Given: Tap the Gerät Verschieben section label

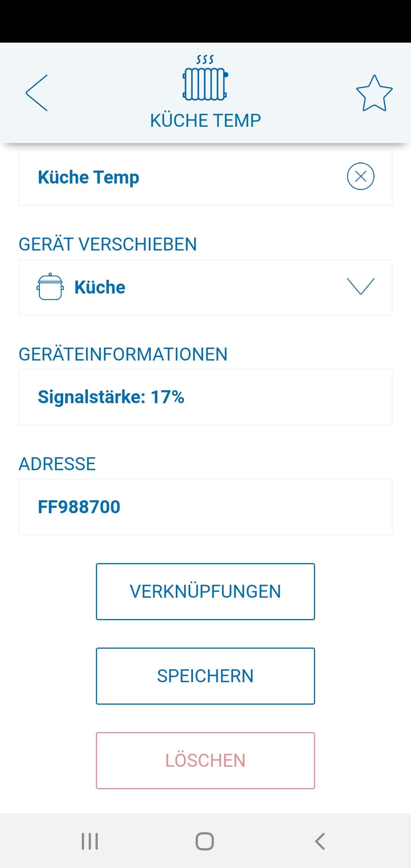Looking at the screenshot, I should point(108,244).
